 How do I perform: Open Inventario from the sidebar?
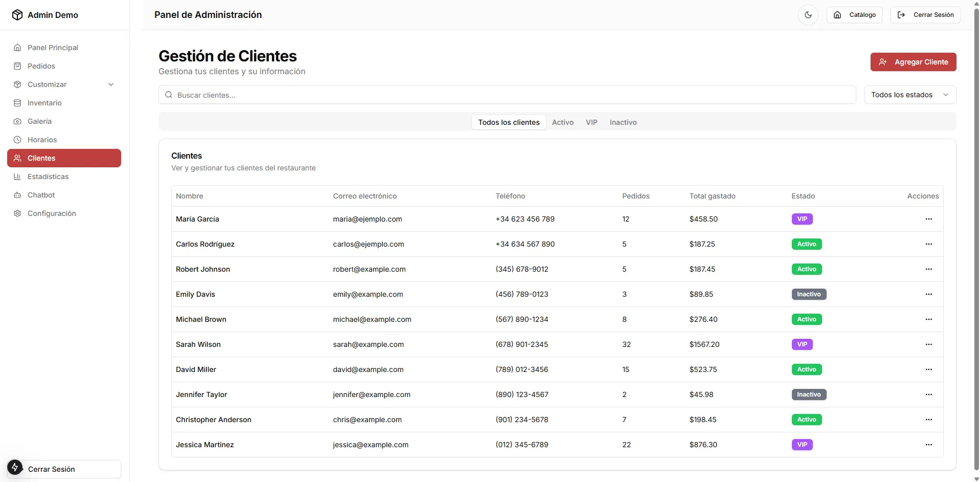point(44,103)
